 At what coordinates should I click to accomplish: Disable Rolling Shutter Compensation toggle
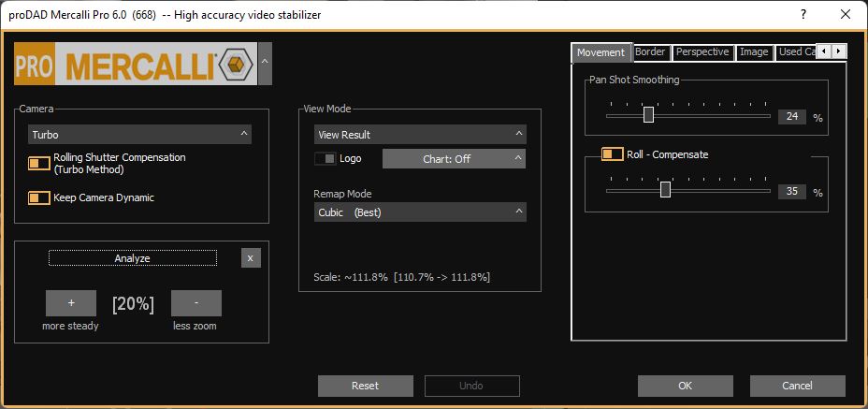pos(39,163)
